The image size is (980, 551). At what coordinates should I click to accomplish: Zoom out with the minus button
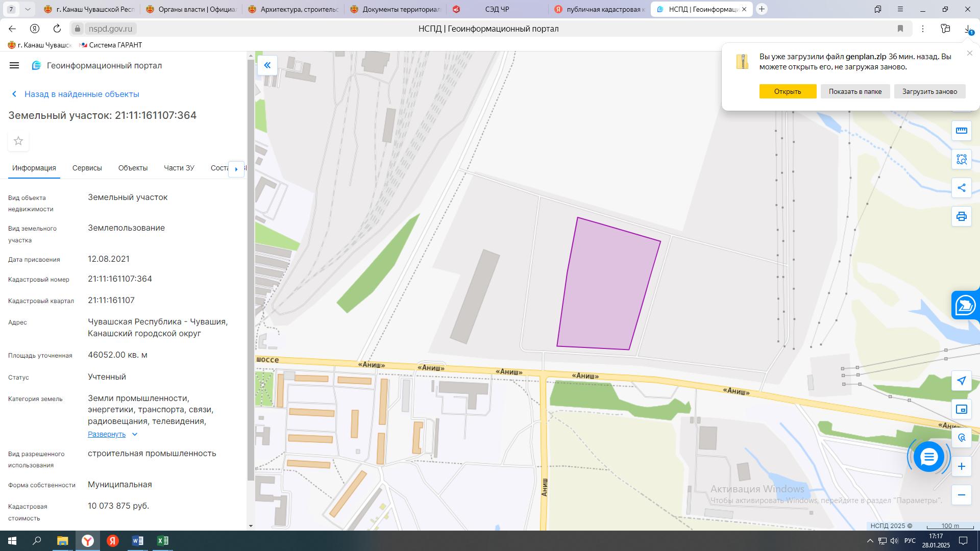coord(961,495)
